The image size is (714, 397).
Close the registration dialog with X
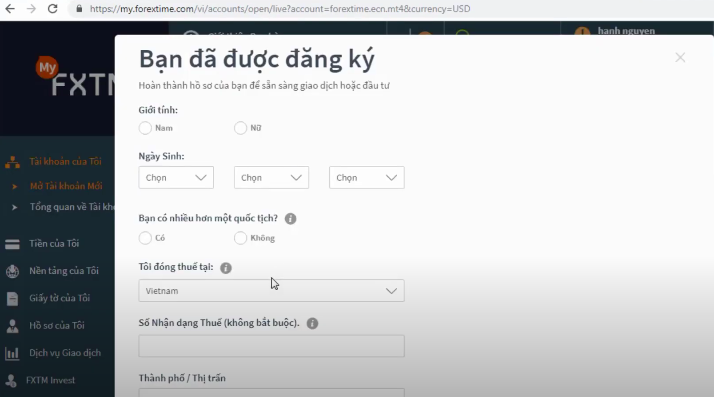click(680, 57)
